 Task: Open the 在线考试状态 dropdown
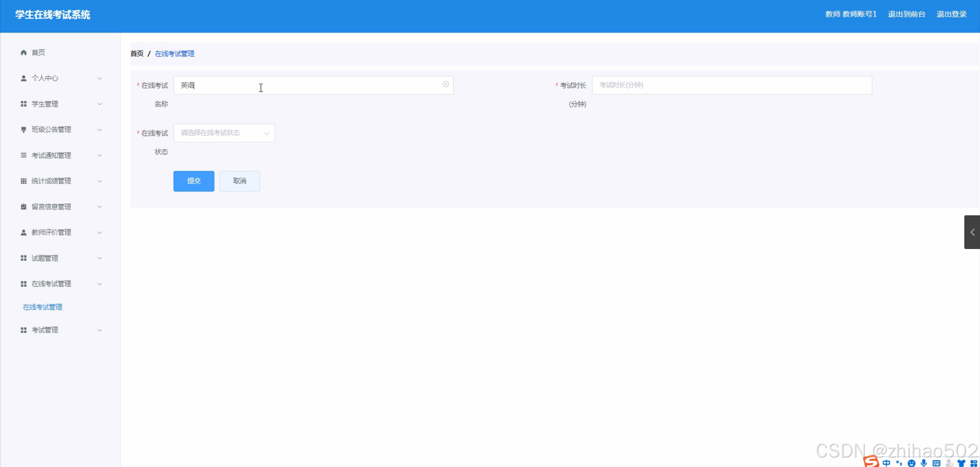224,133
